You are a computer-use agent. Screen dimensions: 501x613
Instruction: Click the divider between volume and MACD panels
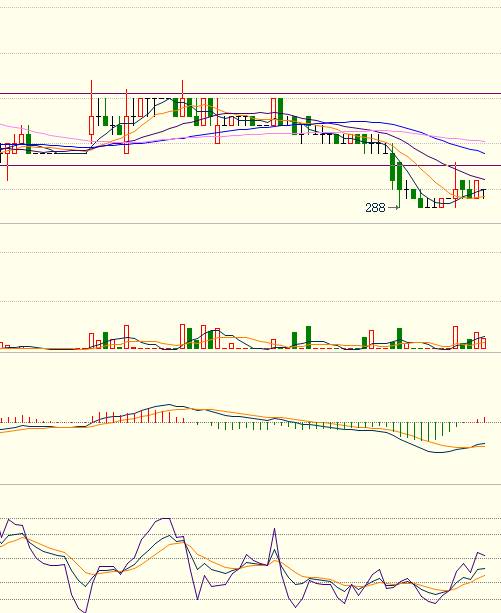click(x=250, y=352)
